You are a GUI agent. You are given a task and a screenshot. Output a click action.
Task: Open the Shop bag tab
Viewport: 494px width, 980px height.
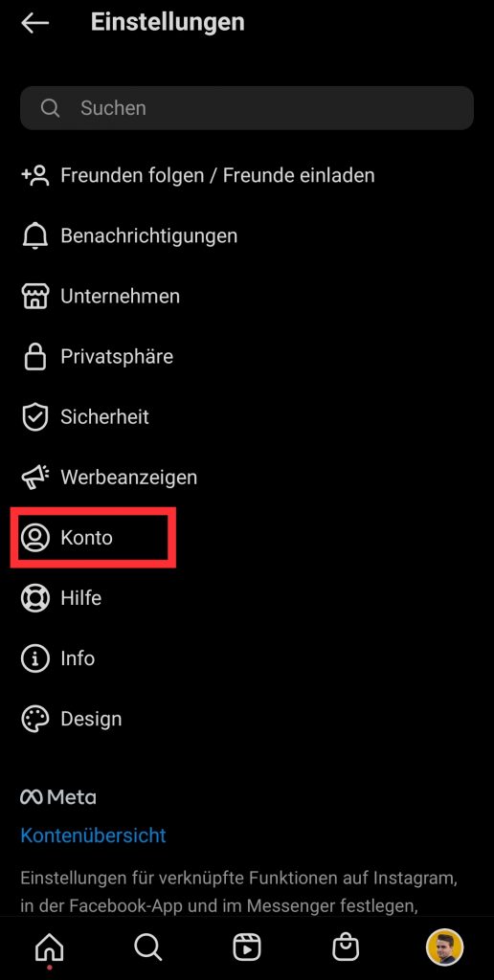(x=346, y=948)
